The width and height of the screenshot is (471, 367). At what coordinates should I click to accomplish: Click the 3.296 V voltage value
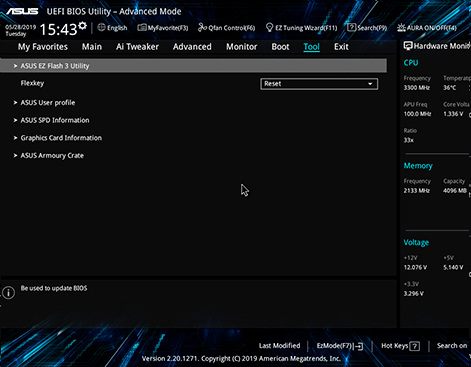pyautogui.click(x=413, y=294)
